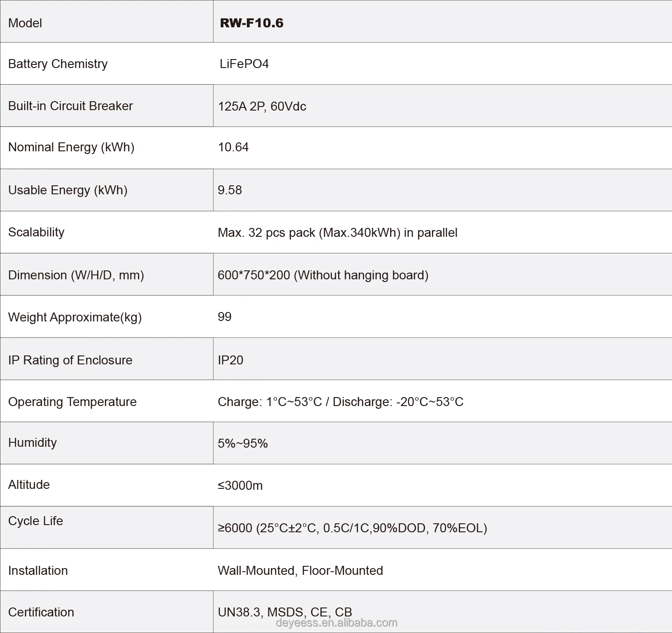The height and width of the screenshot is (633, 672).
Task: Click the IP20 rating value
Action: [x=230, y=360]
